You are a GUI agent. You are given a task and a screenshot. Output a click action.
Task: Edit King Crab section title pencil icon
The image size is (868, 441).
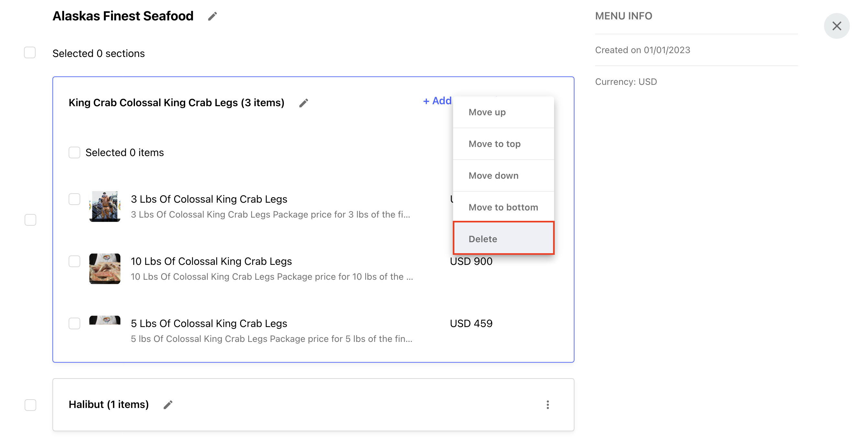point(304,103)
